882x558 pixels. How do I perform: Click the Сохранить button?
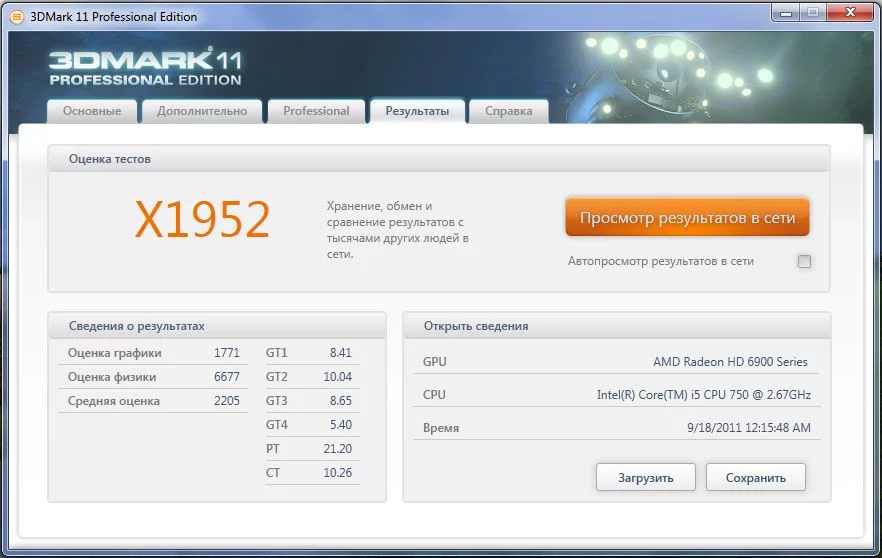click(755, 478)
